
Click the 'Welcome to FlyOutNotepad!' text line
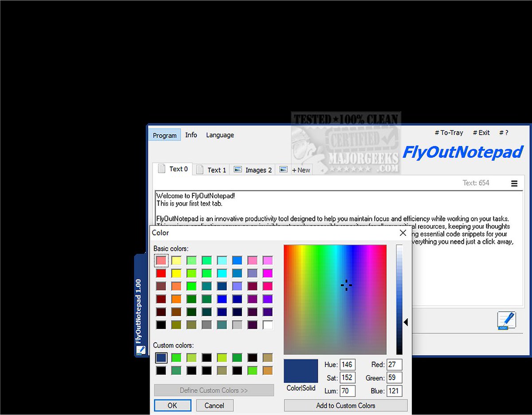pyautogui.click(x=196, y=196)
